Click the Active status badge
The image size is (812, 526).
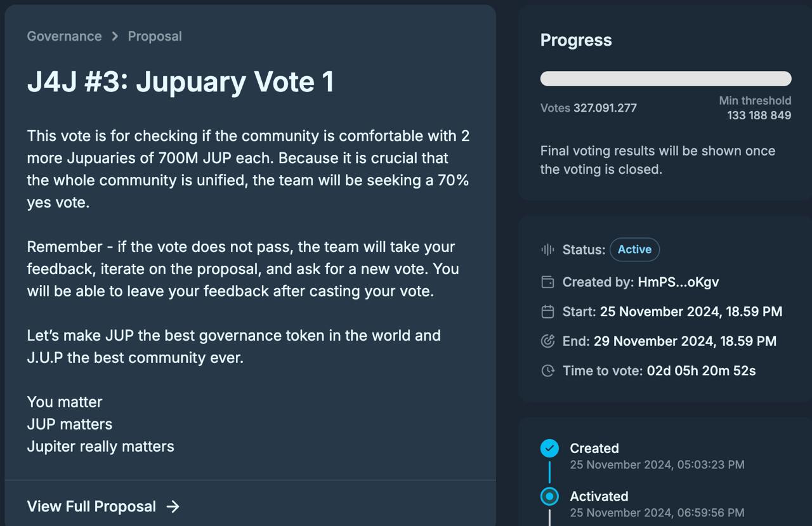tap(634, 249)
